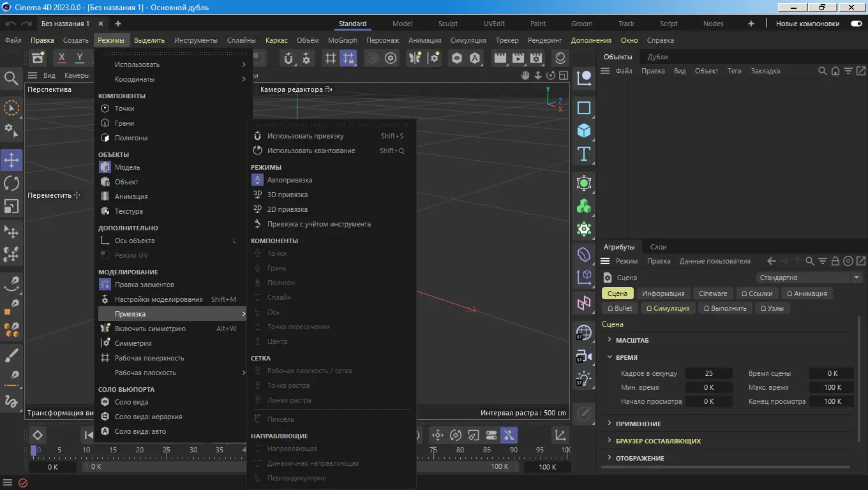Open F-Curve mode via the bottom-right graph icon
The image size is (868, 490).
[560, 434]
